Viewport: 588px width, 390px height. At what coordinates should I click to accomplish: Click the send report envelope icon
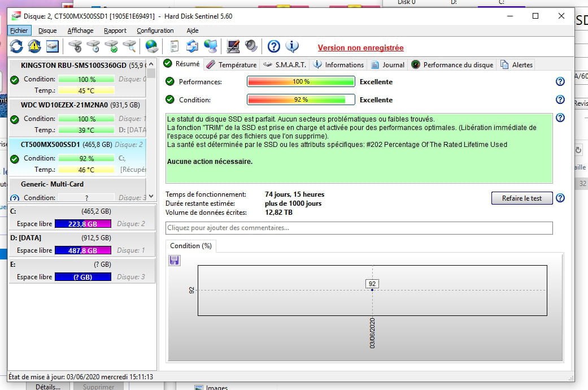pos(193,46)
